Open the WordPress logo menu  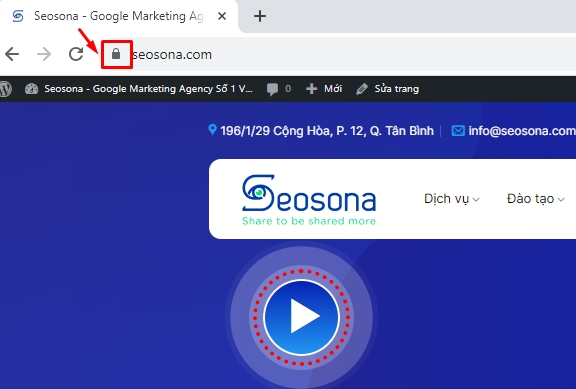(5, 89)
